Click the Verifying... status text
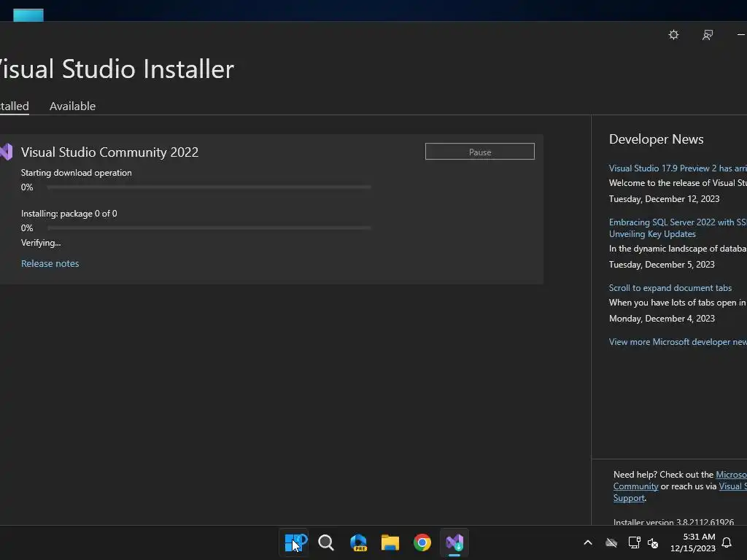 41,242
